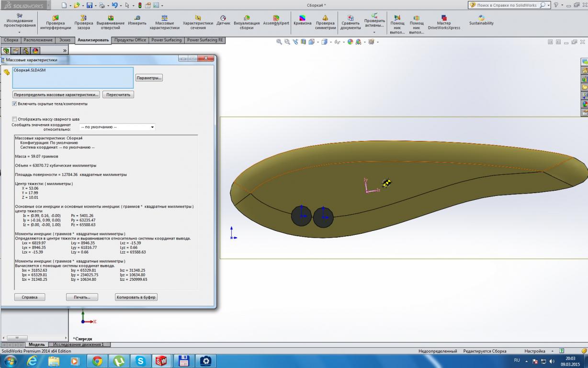Screen dimensions: 588x368
Task: Expand Исследование проектирования dropdown arrow
Action: 19,33
